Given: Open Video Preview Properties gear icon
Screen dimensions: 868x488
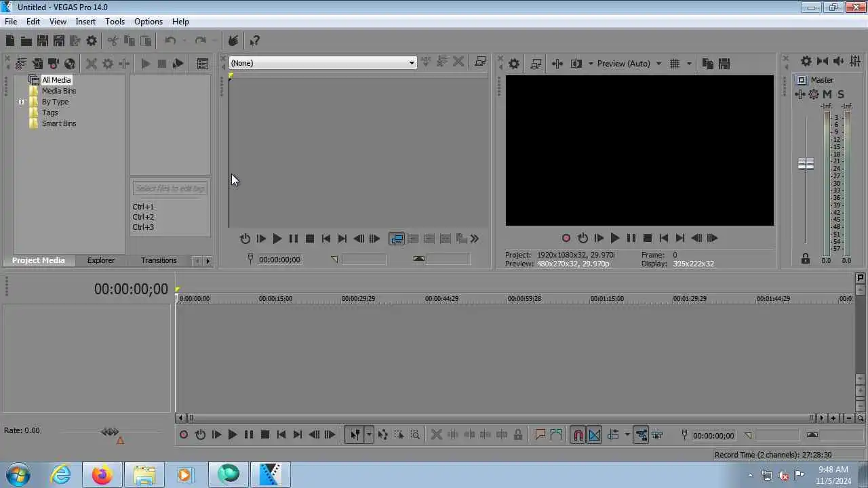Looking at the screenshot, I should (514, 64).
